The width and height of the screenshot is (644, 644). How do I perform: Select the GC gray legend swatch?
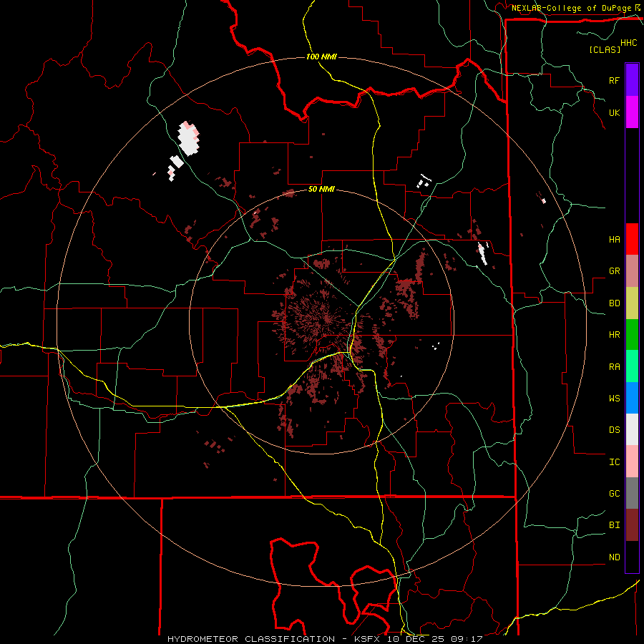(x=632, y=493)
